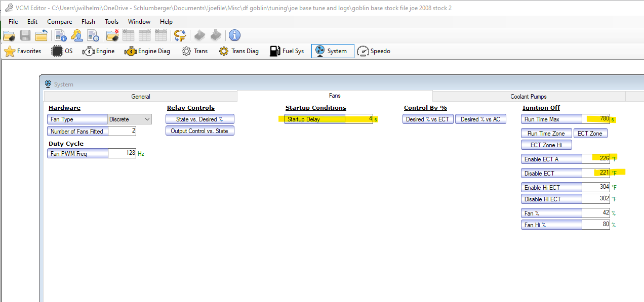Open the Edit menu
Image resolution: width=644 pixels, height=302 pixels.
point(32,22)
